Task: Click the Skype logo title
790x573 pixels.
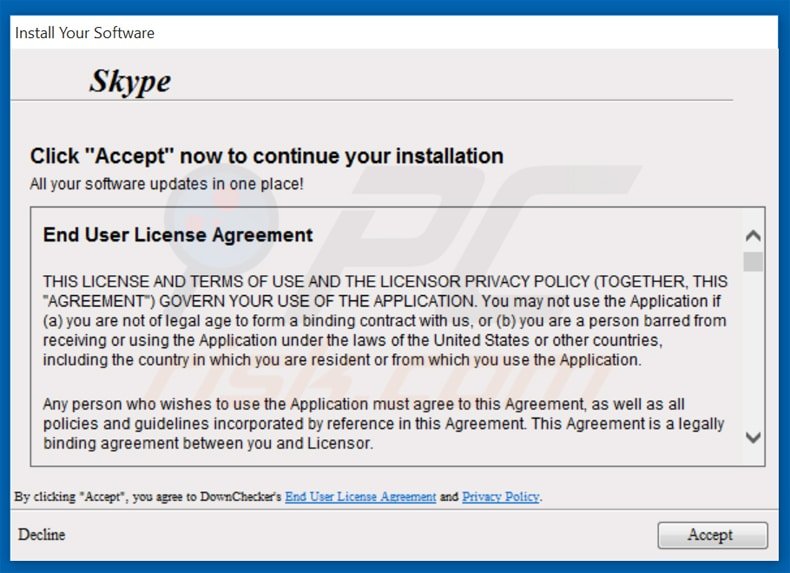Action: point(130,81)
